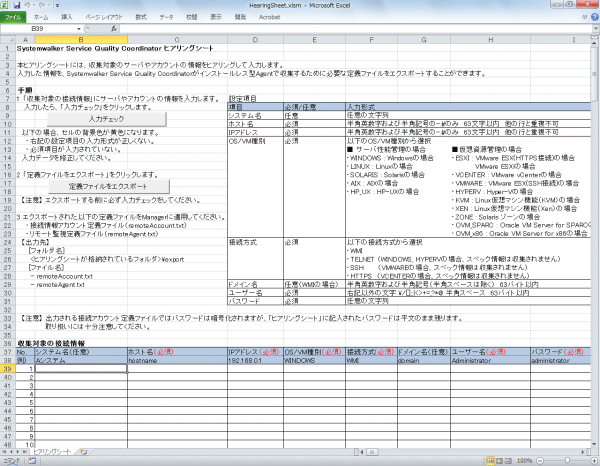Open the Name Box dropdown arrow
Viewport: 600px width, 466px height.
coord(79,29)
